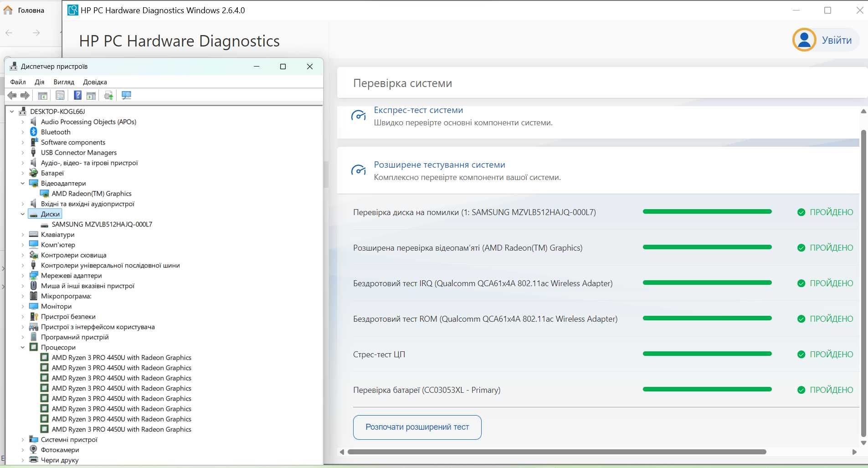This screenshot has width=868, height=468.
Task: Click the user profile avatar icon
Action: [x=804, y=40]
